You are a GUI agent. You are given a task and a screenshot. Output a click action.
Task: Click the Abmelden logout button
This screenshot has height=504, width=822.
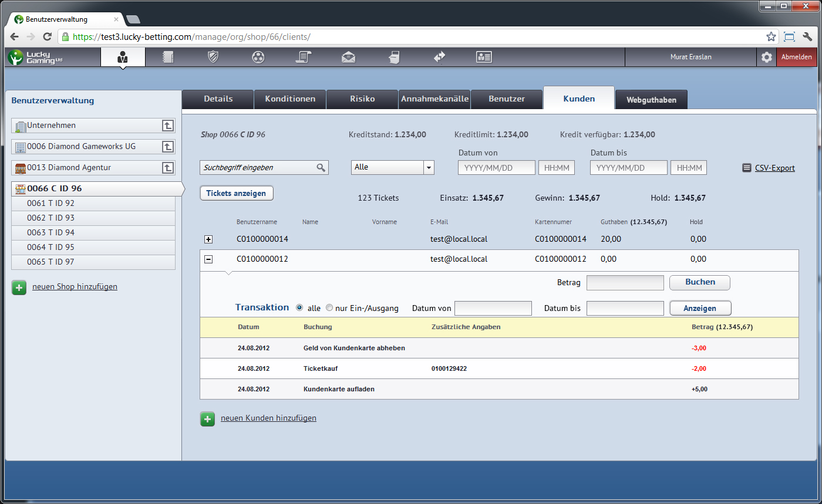pyautogui.click(x=796, y=57)
